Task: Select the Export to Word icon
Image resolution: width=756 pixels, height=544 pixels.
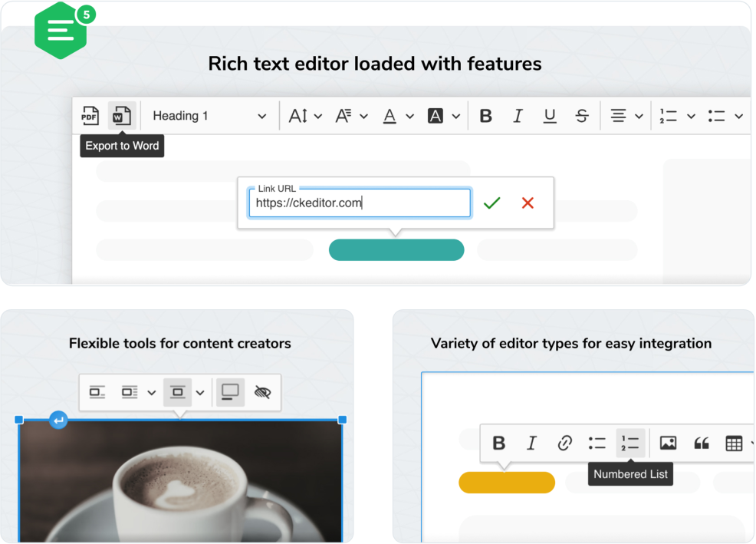Action: click(x=120, y=115)
